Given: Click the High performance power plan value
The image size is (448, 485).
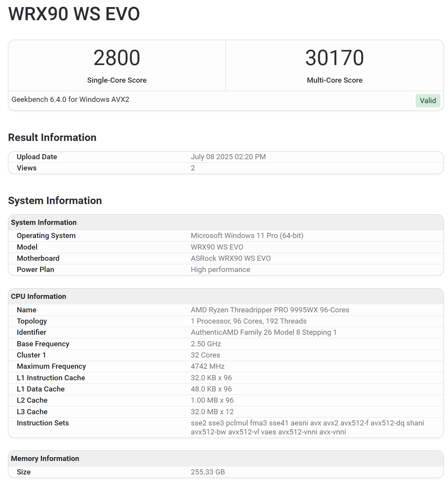Looking at the screenshot, I should [220, 269].
